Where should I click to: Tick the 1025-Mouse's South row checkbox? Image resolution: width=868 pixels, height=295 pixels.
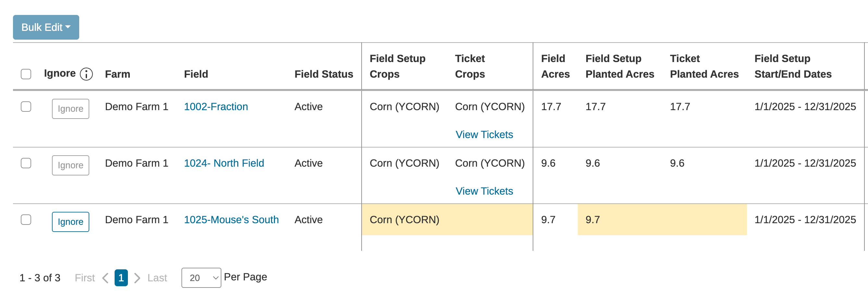tap(26, 220)
